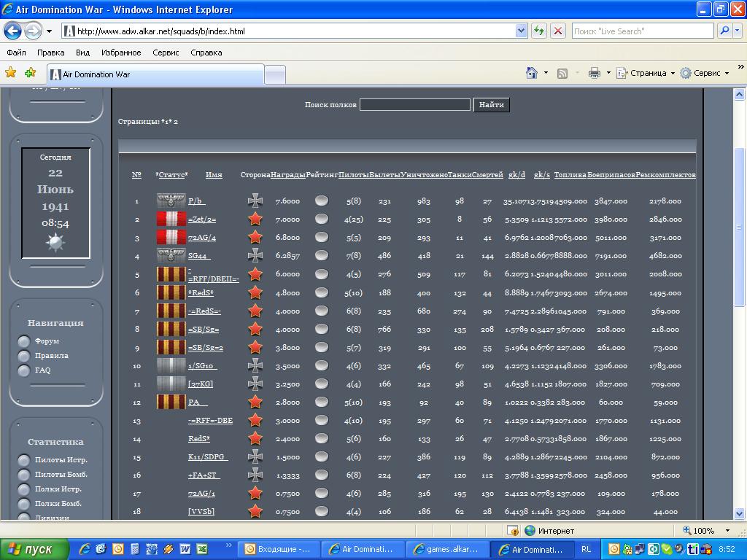Open the =Zet/2= squad link
Image resolution: width=747 pixels, height=560 pixels.
tap(202, 219)
